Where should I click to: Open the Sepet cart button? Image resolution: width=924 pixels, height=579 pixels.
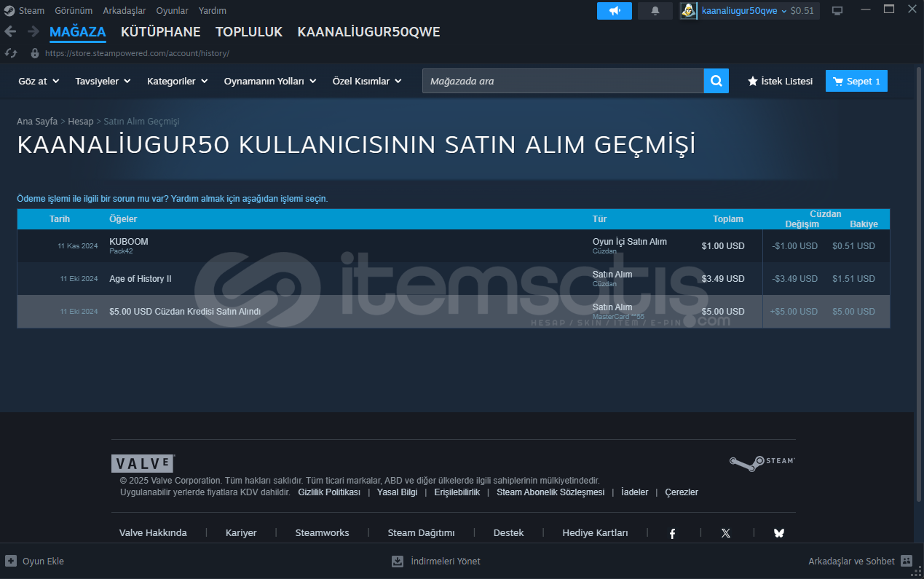tap(856, 81)
